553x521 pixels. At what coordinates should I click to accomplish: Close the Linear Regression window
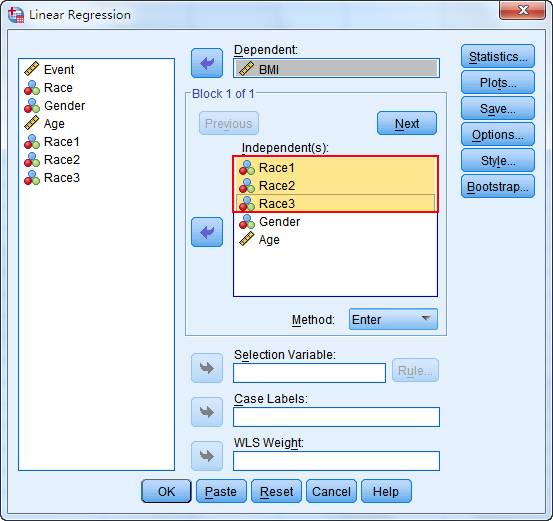(x=522, y=10)
